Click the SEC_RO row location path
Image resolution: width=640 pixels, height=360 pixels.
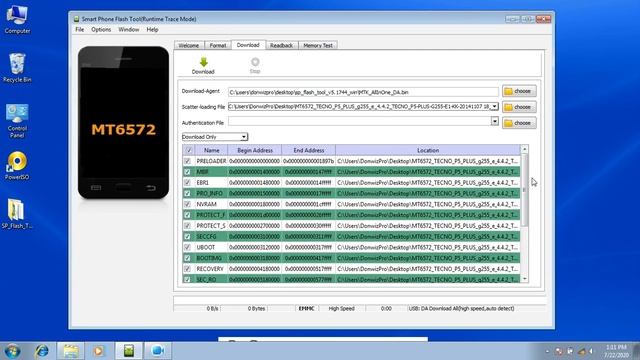(428, 280)
